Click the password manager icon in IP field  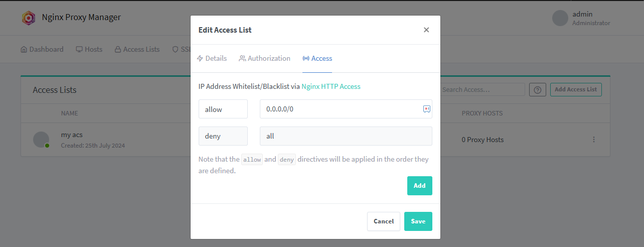click(x=427, y=109)
